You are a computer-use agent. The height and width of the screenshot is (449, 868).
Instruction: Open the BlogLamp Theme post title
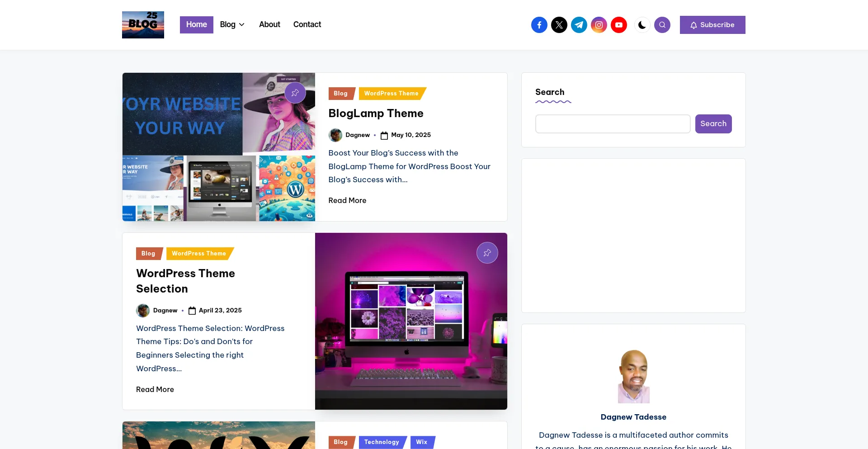(x=376, y=113)
